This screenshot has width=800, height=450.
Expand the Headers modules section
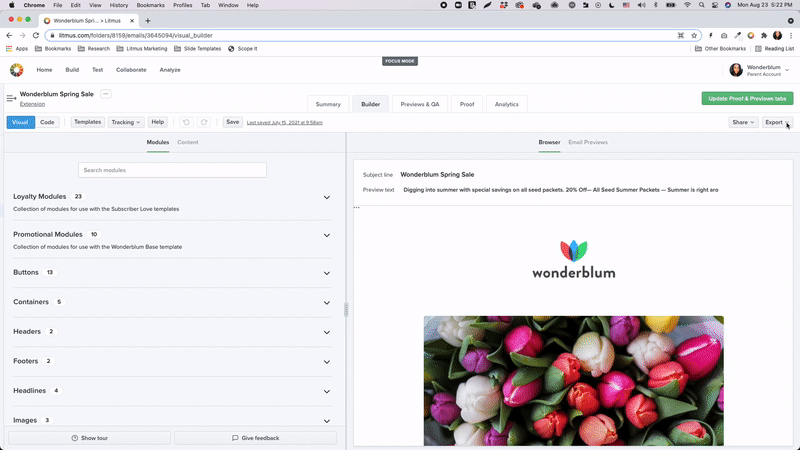[327, 332]
